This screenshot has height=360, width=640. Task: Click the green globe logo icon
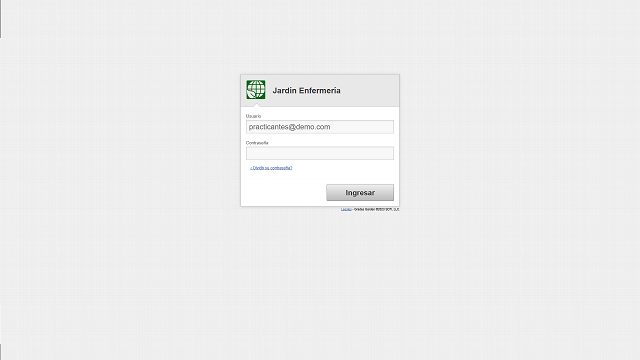(x=256, y=90)
